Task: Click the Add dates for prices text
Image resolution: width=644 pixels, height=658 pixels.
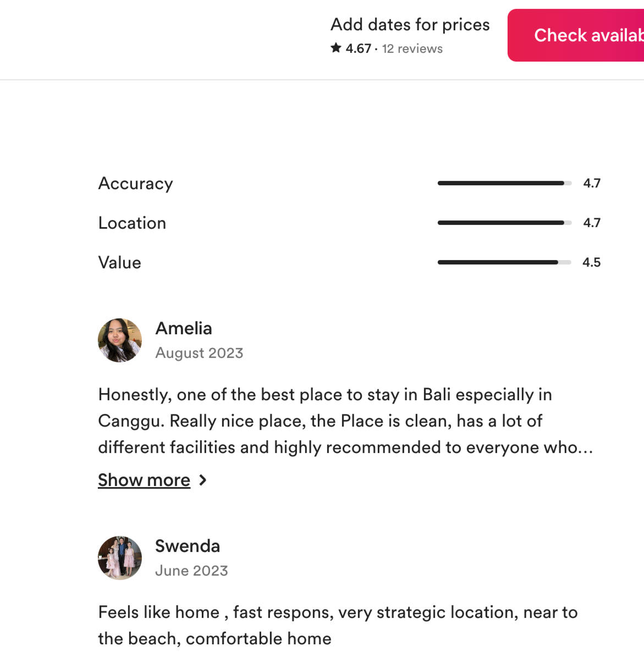Action: coord(410,25)
